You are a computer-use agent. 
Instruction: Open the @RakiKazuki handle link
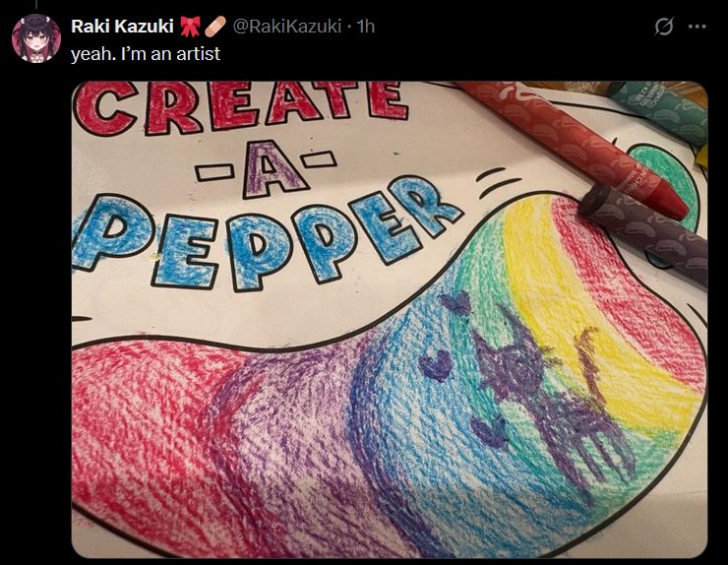pos(286,27)
